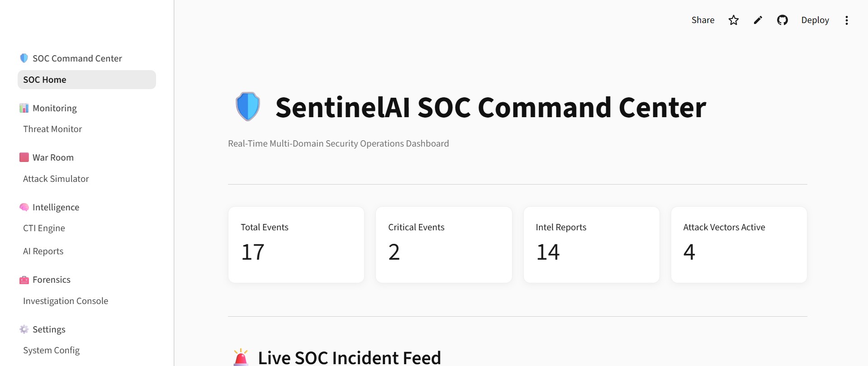Click the Intelligence brain icon
This screenshot has height=366, width=868.
(24, 207)
